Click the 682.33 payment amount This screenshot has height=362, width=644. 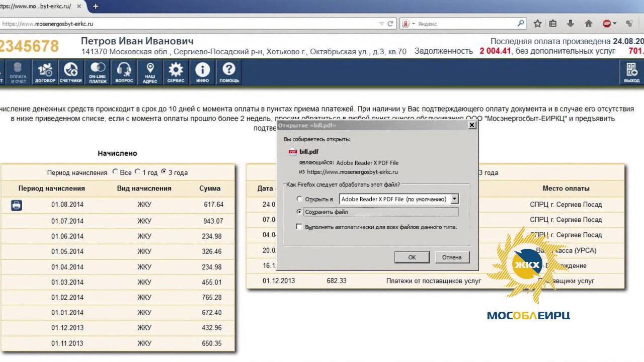tap(337, 281)
